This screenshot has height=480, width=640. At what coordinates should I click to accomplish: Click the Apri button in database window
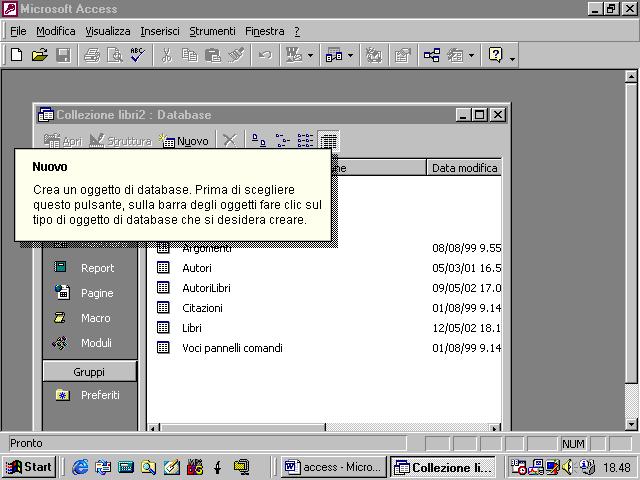[63, 141]
